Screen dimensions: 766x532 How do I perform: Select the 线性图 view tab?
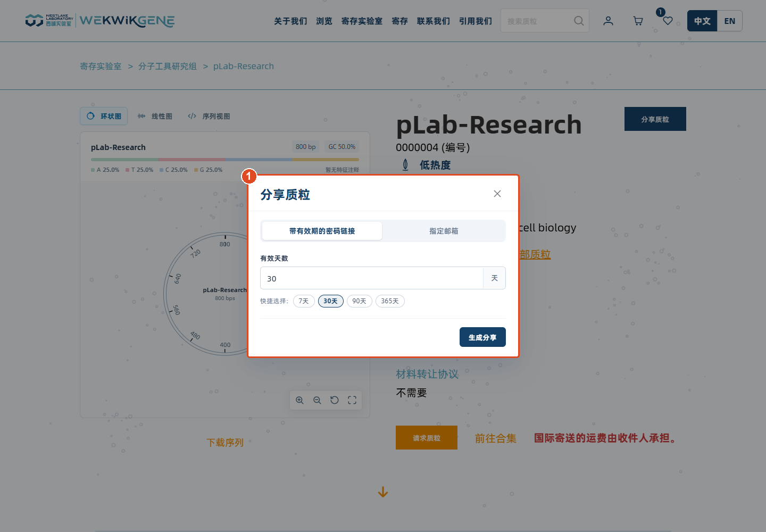[155, 116]
